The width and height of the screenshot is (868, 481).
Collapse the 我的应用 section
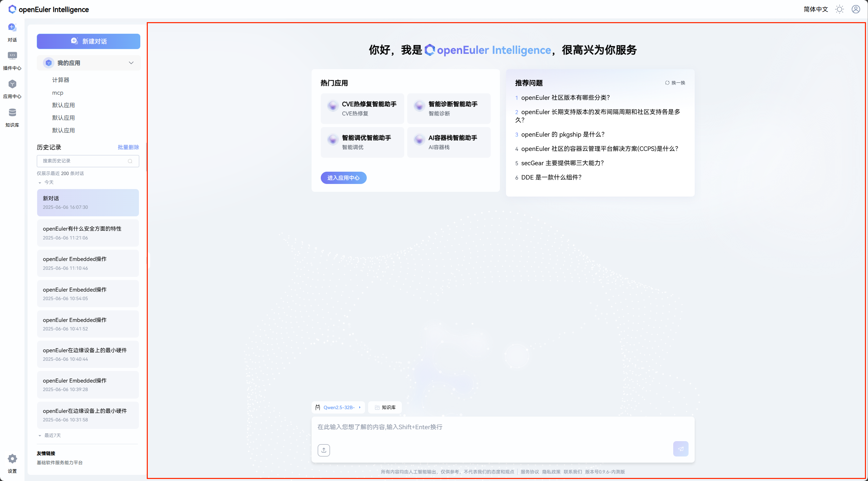[x=131, y=63]
